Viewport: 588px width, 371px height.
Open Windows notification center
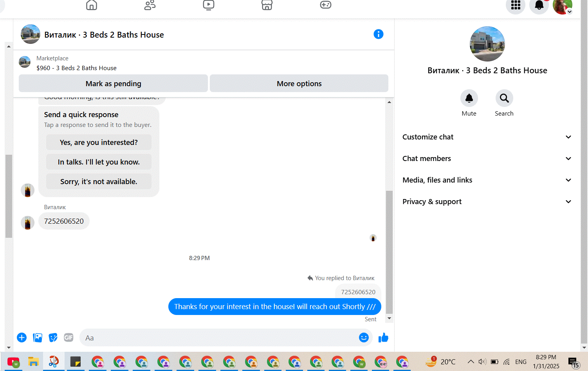(574, 363)
